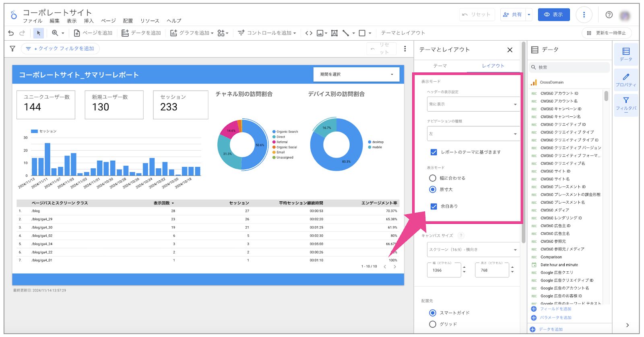Select the '原寸大' radio option
This screenshot has height=337, width=644.
433,189
